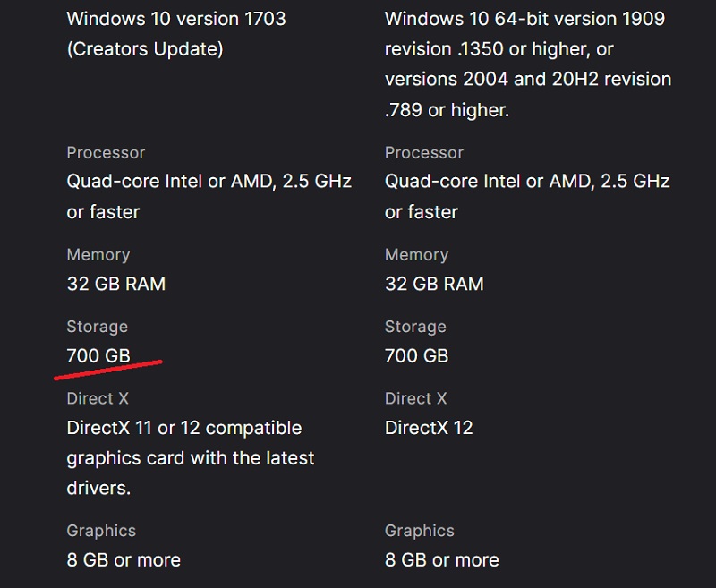Click the right column 700 GB value

coord(416,355)
